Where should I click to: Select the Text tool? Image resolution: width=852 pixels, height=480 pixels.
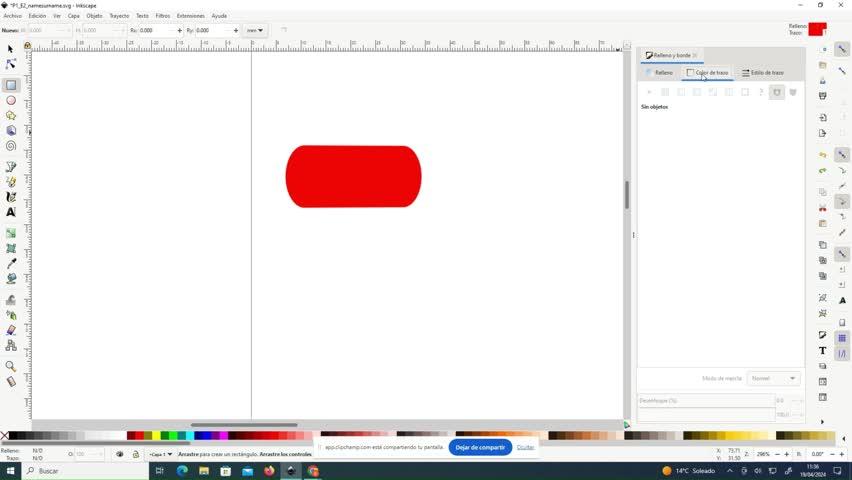11,212
